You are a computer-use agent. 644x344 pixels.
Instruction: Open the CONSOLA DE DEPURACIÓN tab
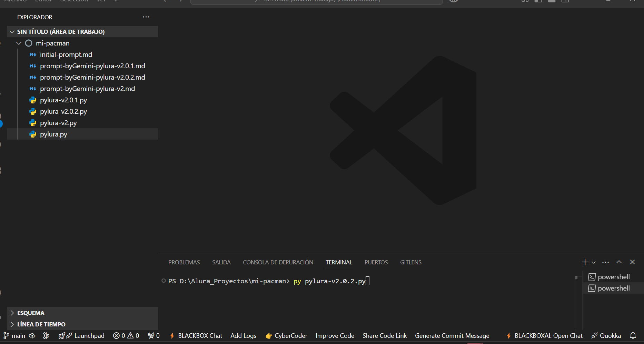click(x=278, y=262)
